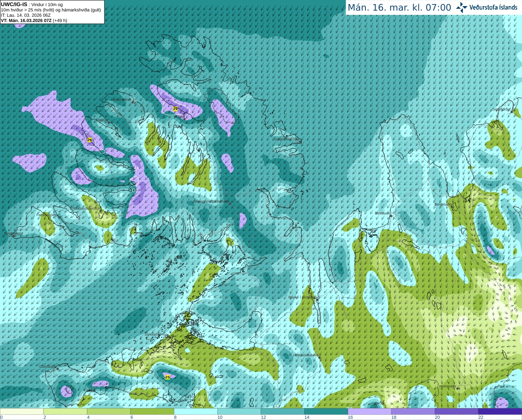Image resolution: width=522 pixels, height=420 pixels.
Task: Click the legend tick value 16
Action: 350,417
